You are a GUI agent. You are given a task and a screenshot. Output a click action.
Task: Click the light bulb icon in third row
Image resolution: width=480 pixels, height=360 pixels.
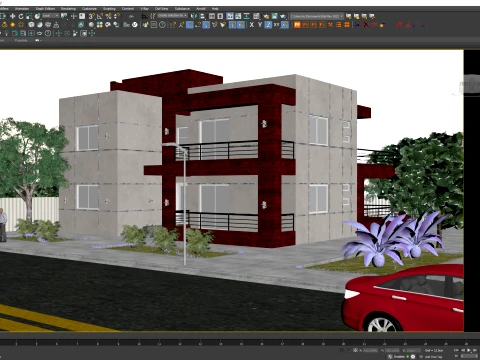pyautogui.click(x=6, y=33)
